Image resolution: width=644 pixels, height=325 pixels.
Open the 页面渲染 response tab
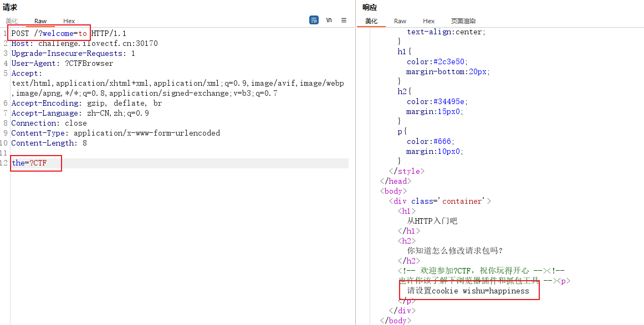pos(463,21)
